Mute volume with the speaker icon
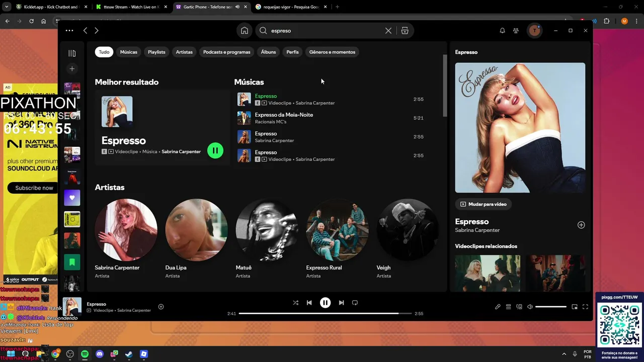Viewport: 644px width, 362px height. (530, 307)
